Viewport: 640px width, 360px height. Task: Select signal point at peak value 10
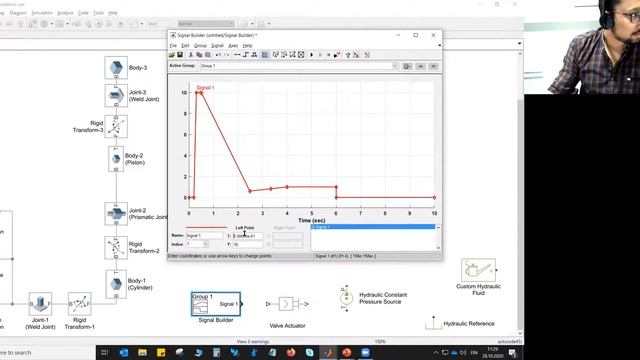pyautogui.click(x=201, y=93)
